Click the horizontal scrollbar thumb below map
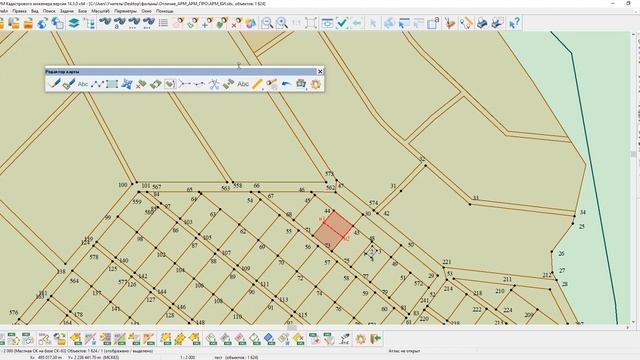The height and width of the screenshot is (360, 640). click(291, 327)
